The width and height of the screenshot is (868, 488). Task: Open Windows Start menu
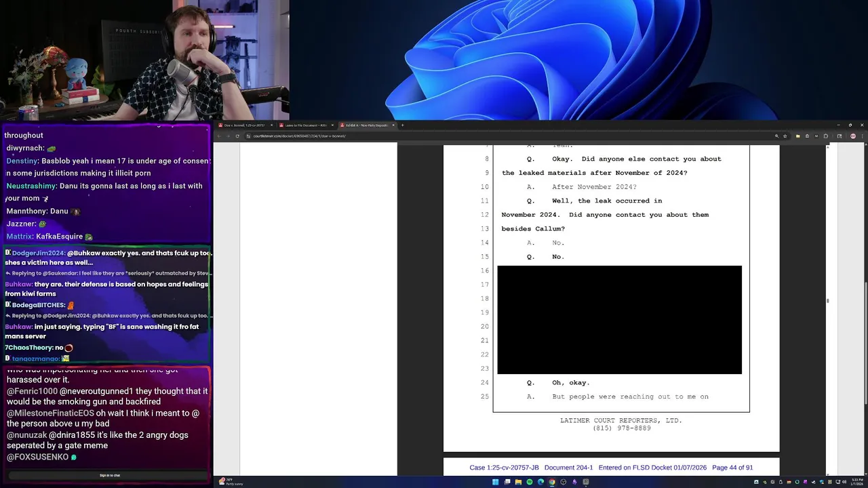tap(496, 482)
